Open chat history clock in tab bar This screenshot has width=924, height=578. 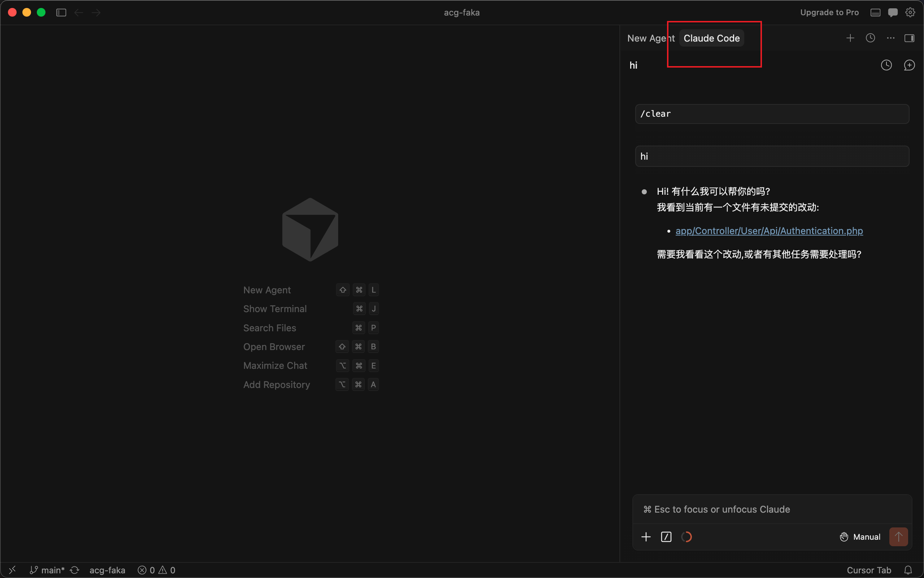click(x=870, y=38)
